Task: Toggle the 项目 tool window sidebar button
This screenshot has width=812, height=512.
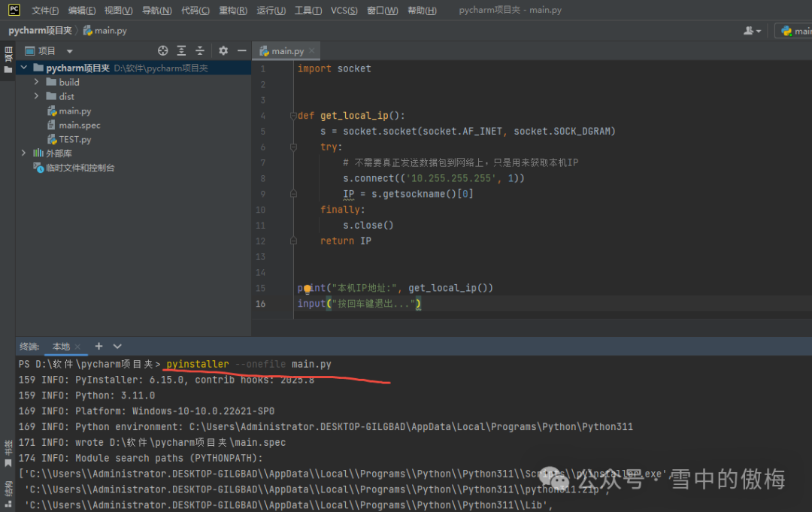Action: point(8,59)
